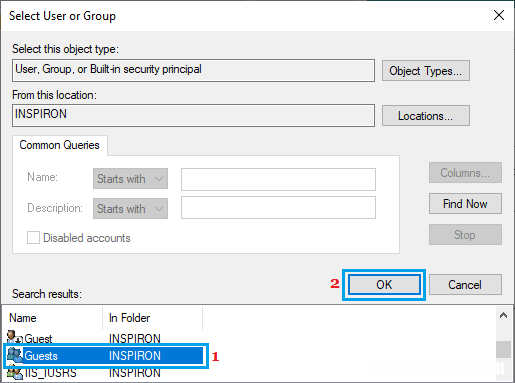Open the Object Types dialog
Screen dimensions: 515x383
426,71
